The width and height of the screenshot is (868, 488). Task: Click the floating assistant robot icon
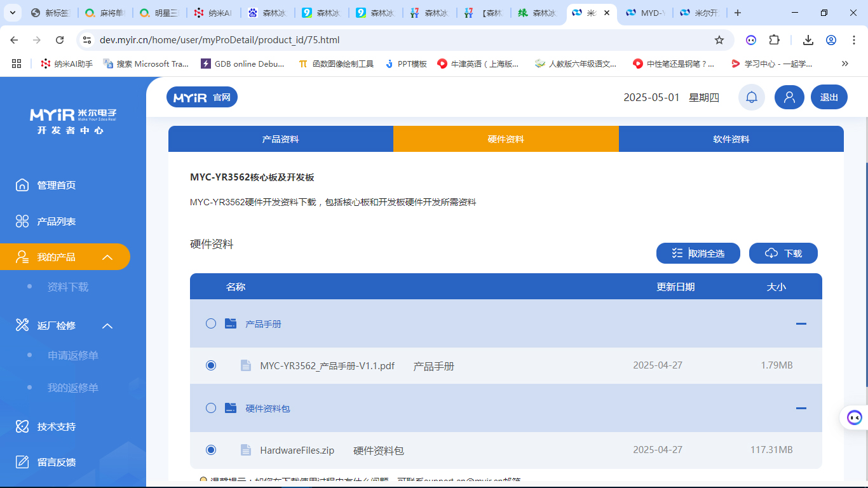(855, 417)
